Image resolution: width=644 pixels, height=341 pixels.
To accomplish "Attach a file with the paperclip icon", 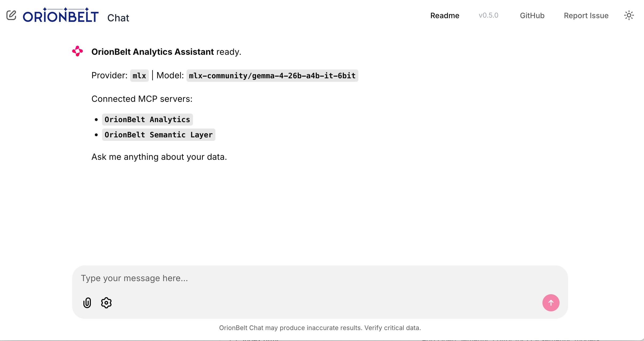I will point(87,303).
